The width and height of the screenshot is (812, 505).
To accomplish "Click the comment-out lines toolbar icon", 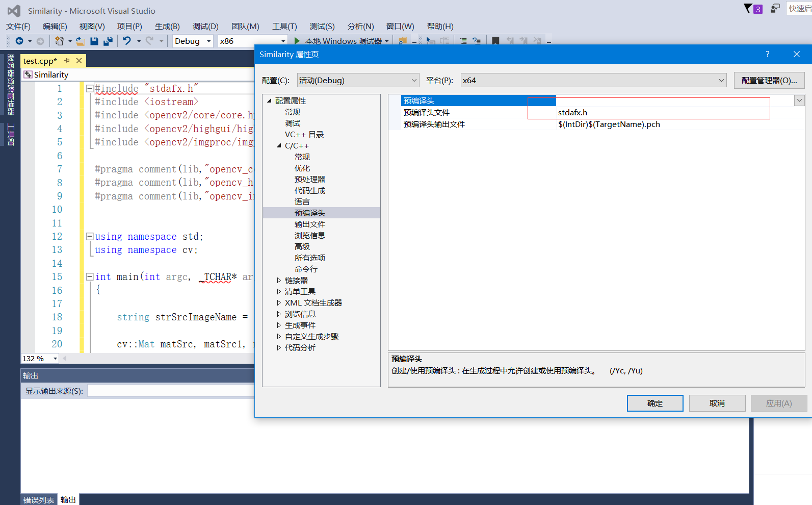I will pyautogui.click(x=463, y=41).
